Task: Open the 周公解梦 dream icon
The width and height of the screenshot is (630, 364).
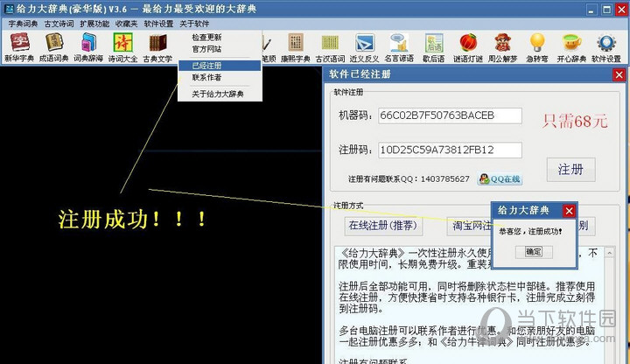Action: [502, 47]
